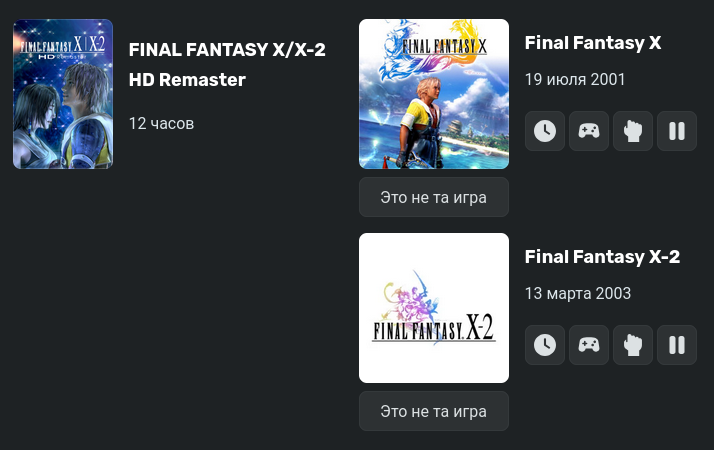Open the X/X-2 HD Remaster cover art
Viewport: 714px width, 450px height.
point(63,94)
